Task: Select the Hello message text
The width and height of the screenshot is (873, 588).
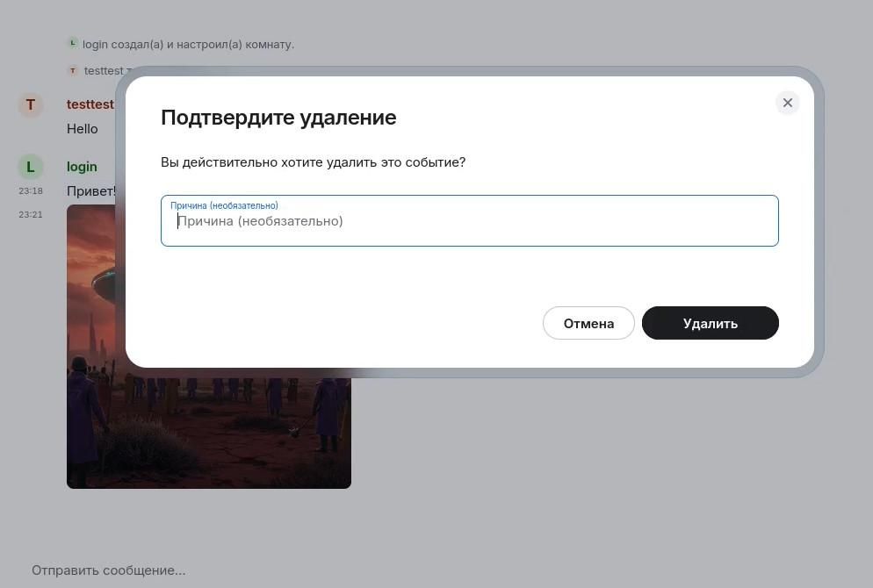Action: 83,129
